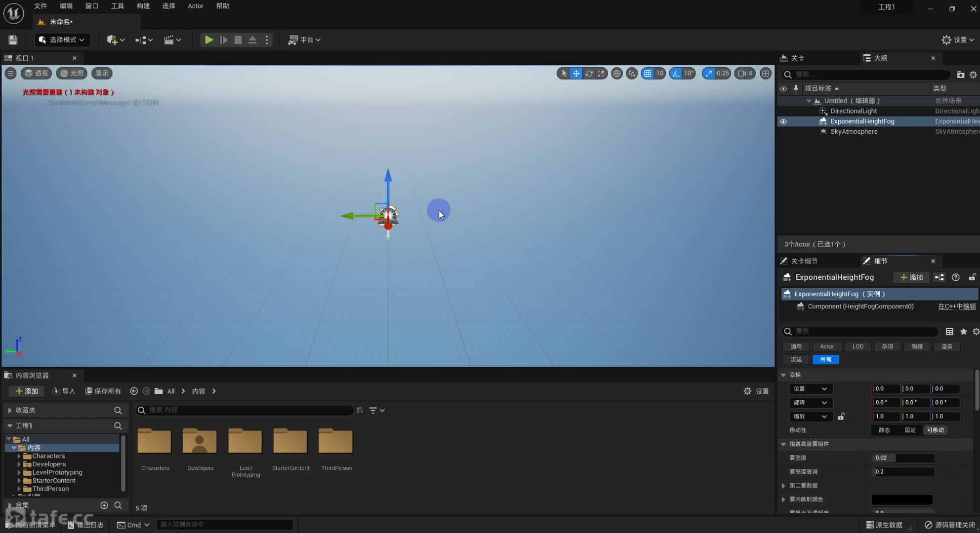Open rotation snap value 10° dropdown
The width and height of the screenshot is (980, 533).
[689, 74]
